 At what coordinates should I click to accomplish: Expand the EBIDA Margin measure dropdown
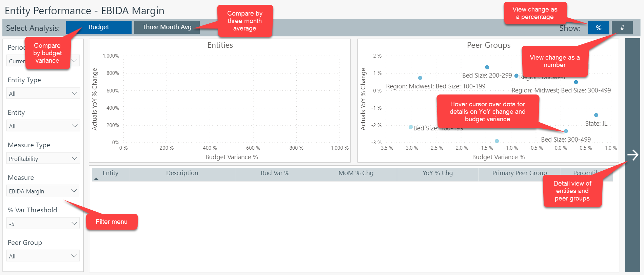[x=43, y=191]
